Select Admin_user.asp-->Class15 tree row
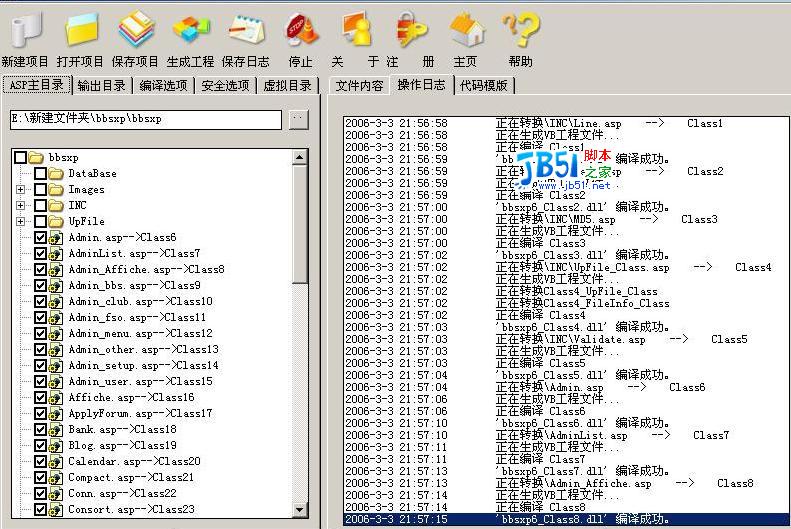Viewport: 791px width, 529px height. click(x=140, y=382)
